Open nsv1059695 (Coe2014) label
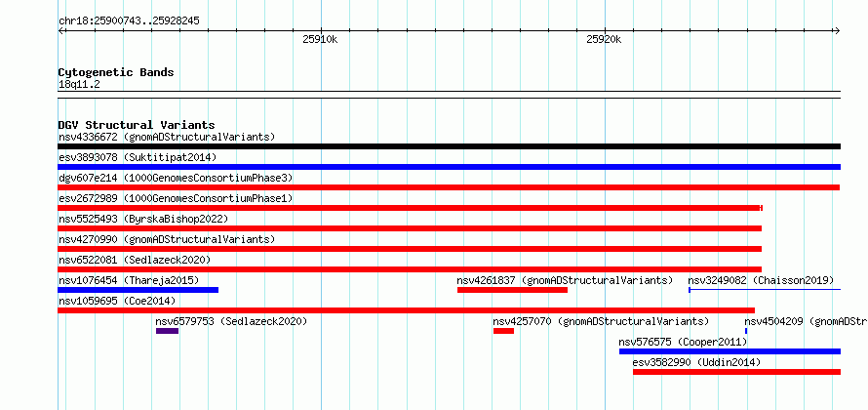Viewport: 868px width, 410px height. [x=117, y=301]
